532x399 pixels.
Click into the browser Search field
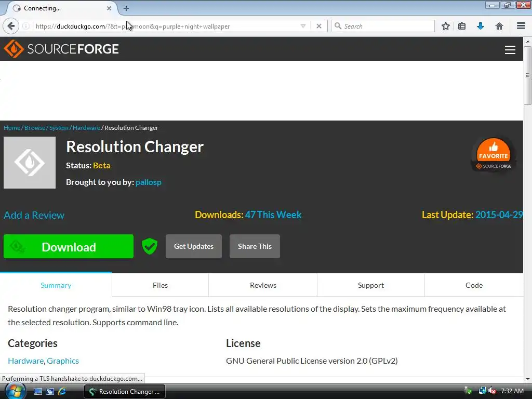383,26
